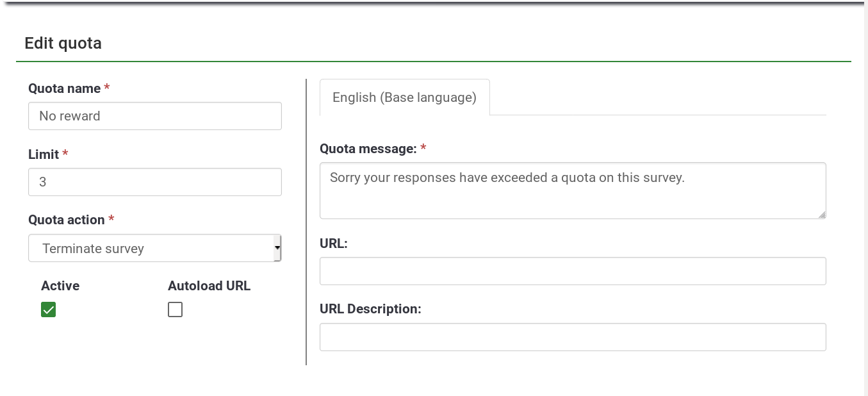This screenshot has width=868, height=396.
Task: Click the URL label above the field
Action: pyautogui.click(x=333, y=243)
